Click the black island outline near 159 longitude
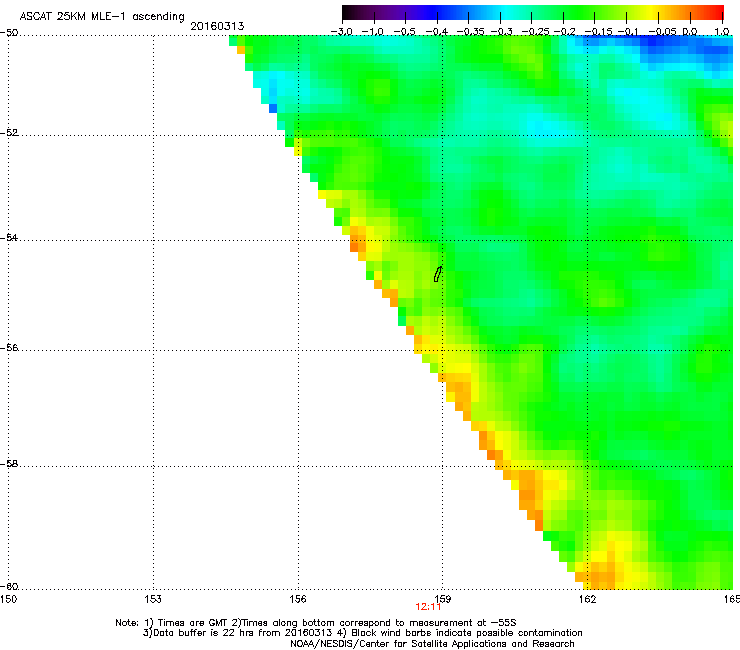This screenshot has height=650, width=740. click(x=438, y=274)
